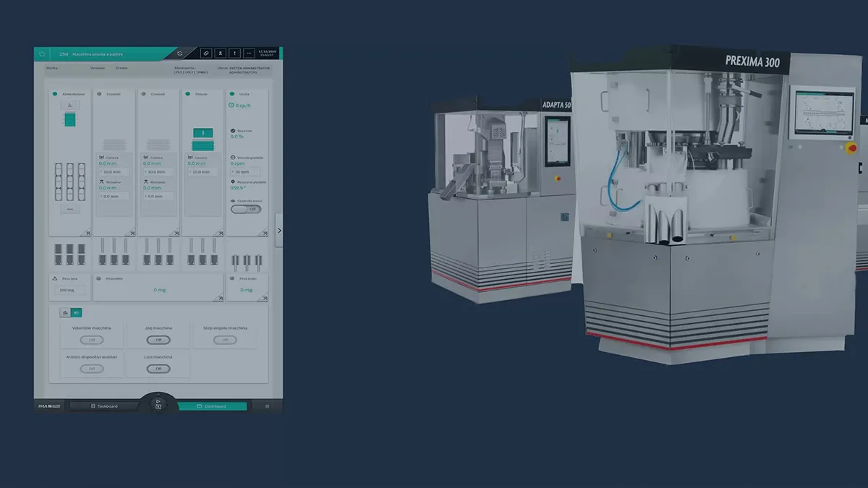Click the ADAPTA 50 machine touchscreen panel
868x488 pixels.
[557, 141]
